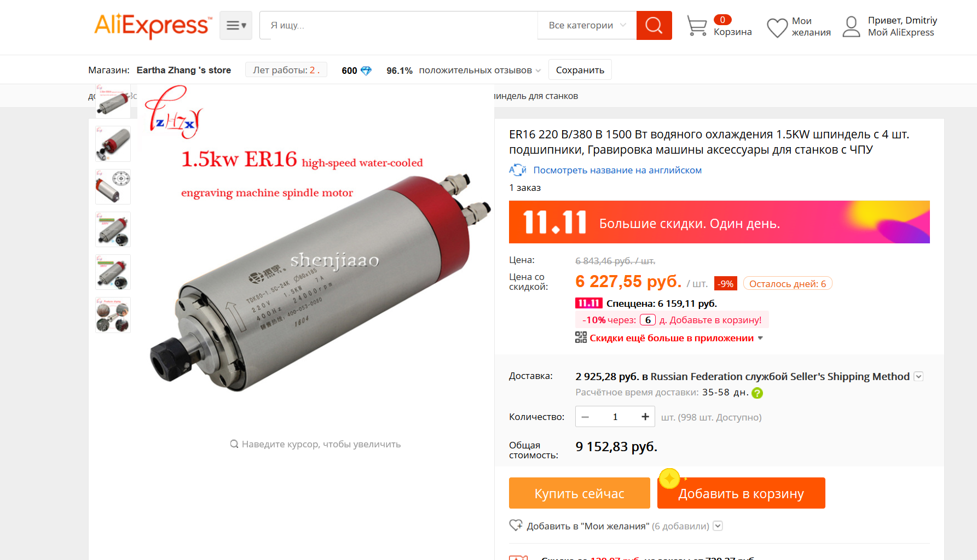977x560 pixels.
Task: Click the 'Добавить в корзину' button
Action: click(x=741, y=493)
